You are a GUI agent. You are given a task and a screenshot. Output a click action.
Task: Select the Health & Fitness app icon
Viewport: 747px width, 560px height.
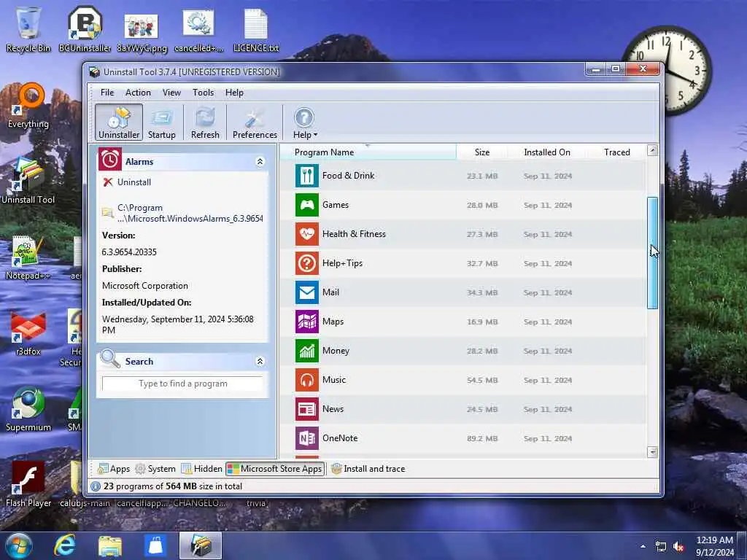(x=307, y=234)
